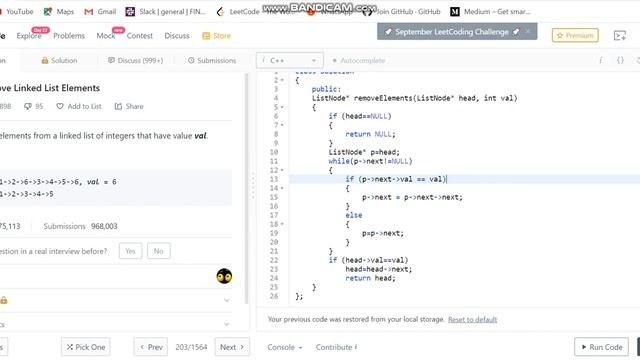Open the Maps bookmark icon
Screen dimensions: 640x360
(48, 12)
